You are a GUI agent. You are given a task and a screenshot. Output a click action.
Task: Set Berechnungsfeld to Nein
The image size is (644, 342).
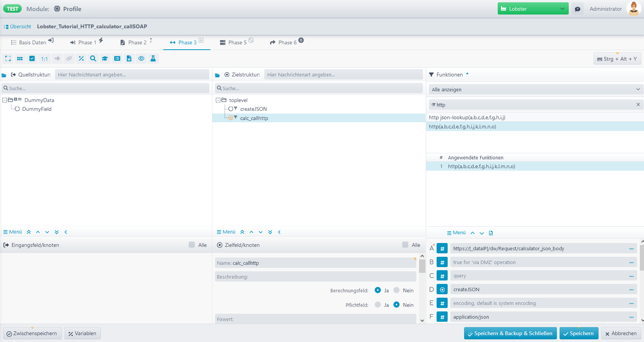(396, 290)
